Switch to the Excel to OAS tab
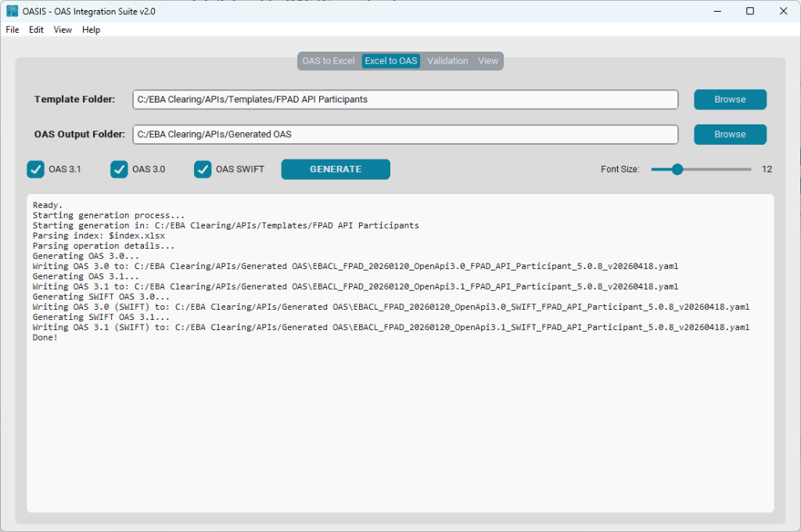801x532 pixels. click(390, 60)
